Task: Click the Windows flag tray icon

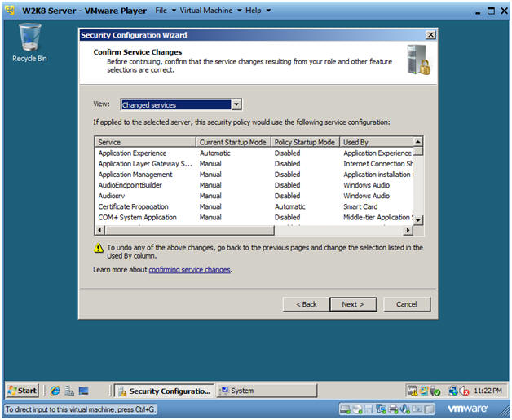Action: 424,391
